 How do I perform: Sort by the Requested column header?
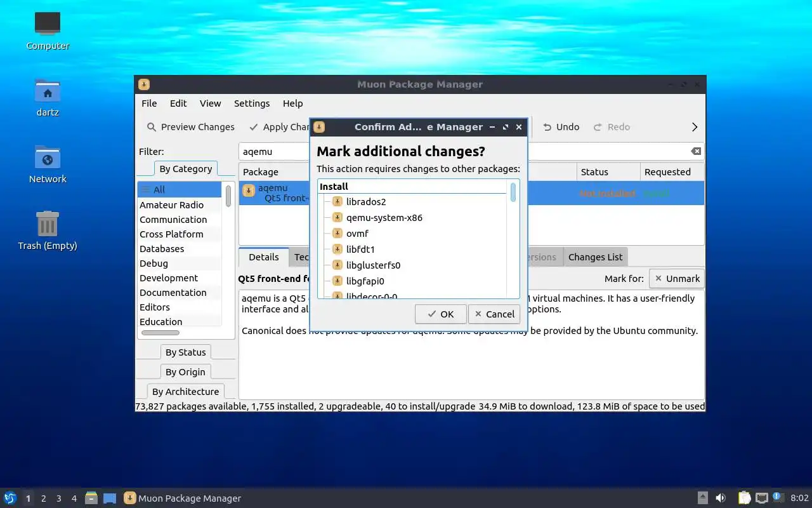point(671,172)
